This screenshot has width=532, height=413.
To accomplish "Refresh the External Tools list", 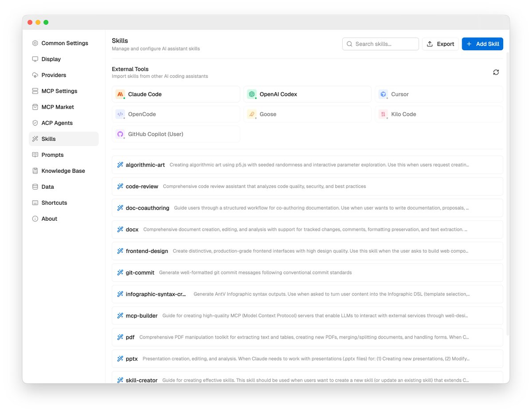I will tap(496, 72).
